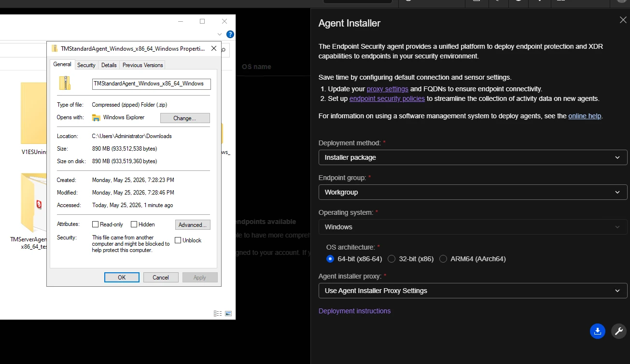Viewport: 630px width, 364px height.
Task: Maximize the File Explorer window
Action: 202,21
